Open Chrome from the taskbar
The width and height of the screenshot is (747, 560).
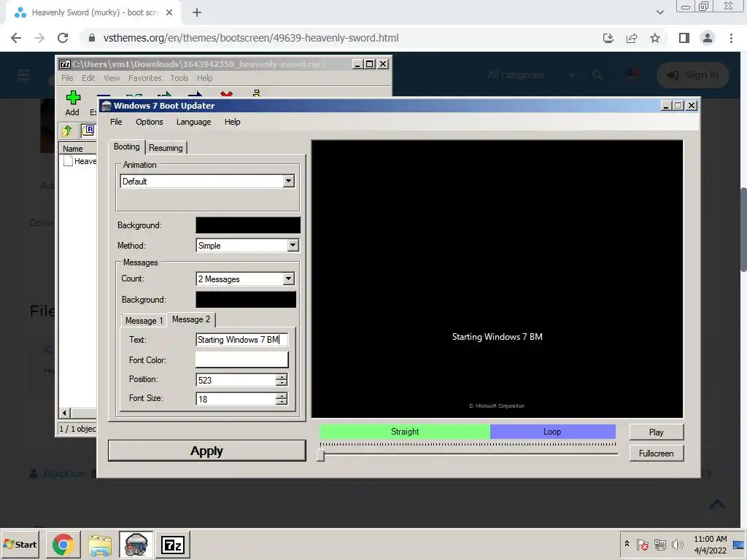[63, 544]
